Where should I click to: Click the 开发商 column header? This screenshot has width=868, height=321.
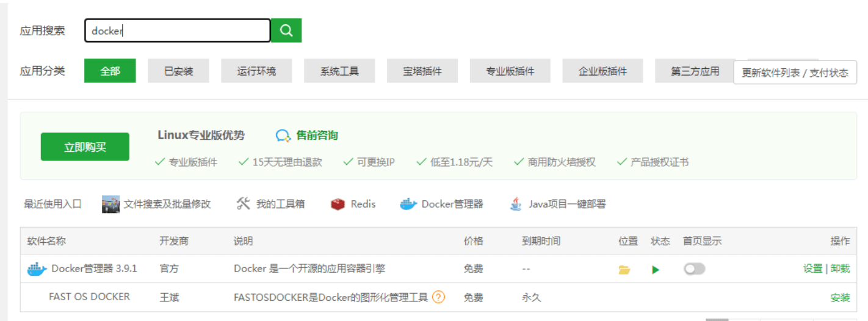pyautogui.click(x=174, y=241)
